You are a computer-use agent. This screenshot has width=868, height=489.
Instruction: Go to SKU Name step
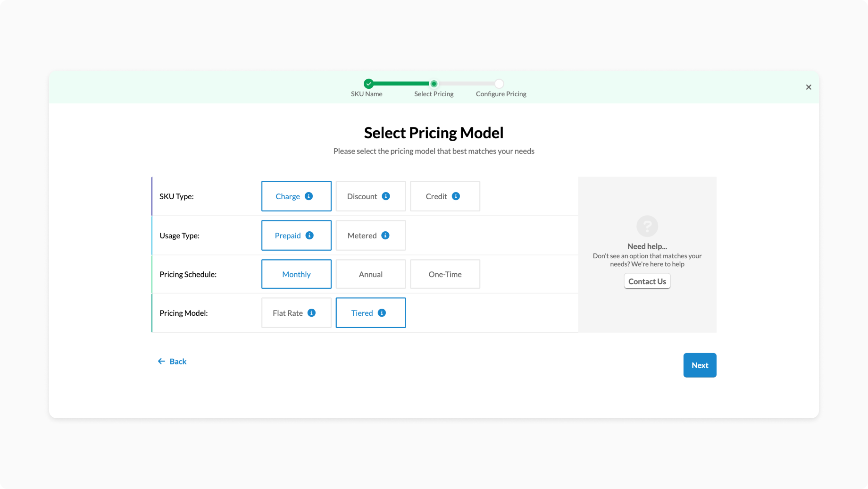[368, 84]
